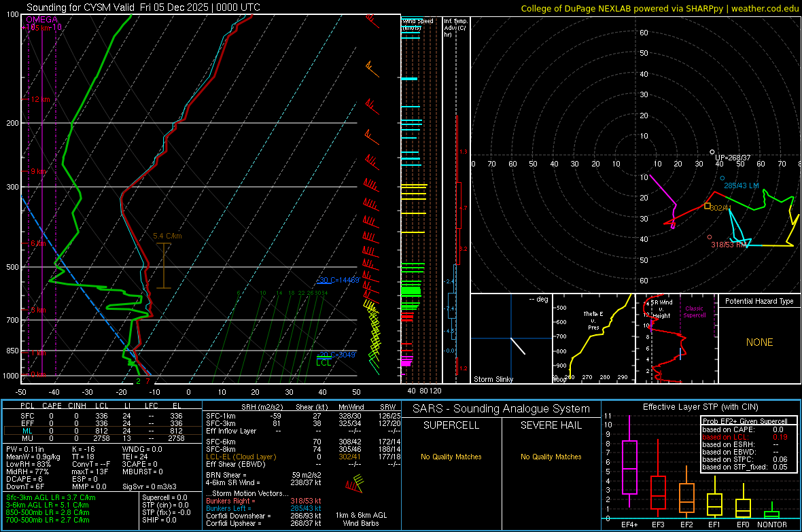
Task: Click the maxT = 13F value
Action: (90, 472)
